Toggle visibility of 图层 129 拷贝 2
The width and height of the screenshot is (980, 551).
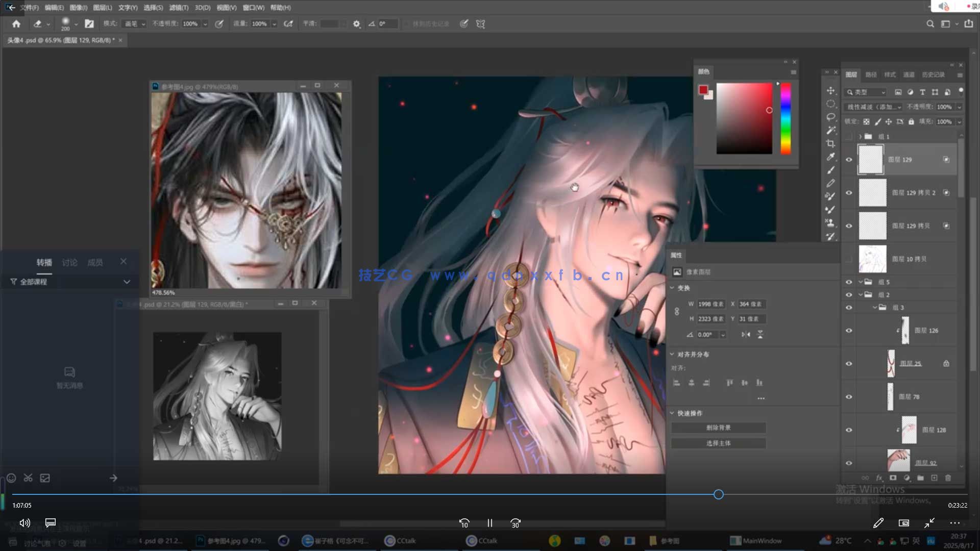click(849, 193)
